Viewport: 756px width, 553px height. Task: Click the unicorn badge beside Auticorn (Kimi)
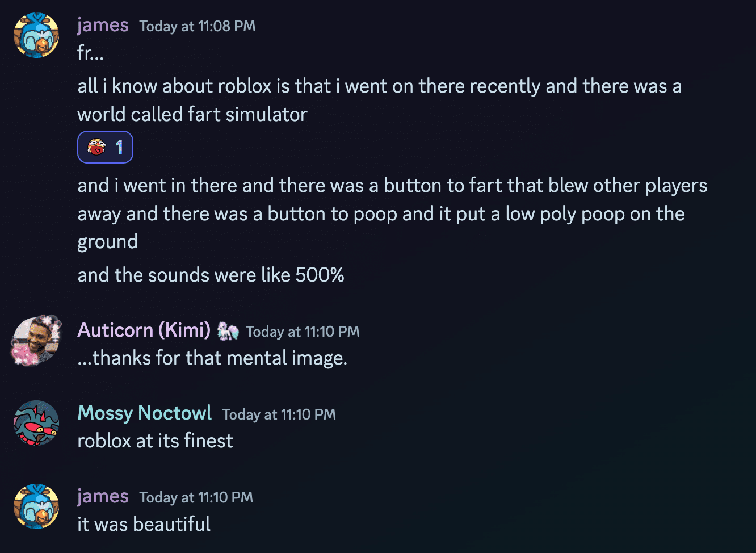[228, 330]
